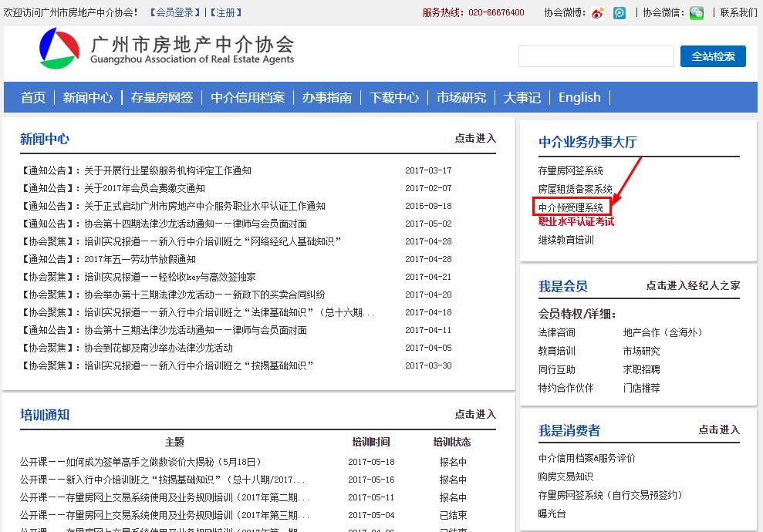The width and height of the screenshot is (763, 532).
Task: Open news item about 网络经纪人基础知识
Action: tap(213, 241)
